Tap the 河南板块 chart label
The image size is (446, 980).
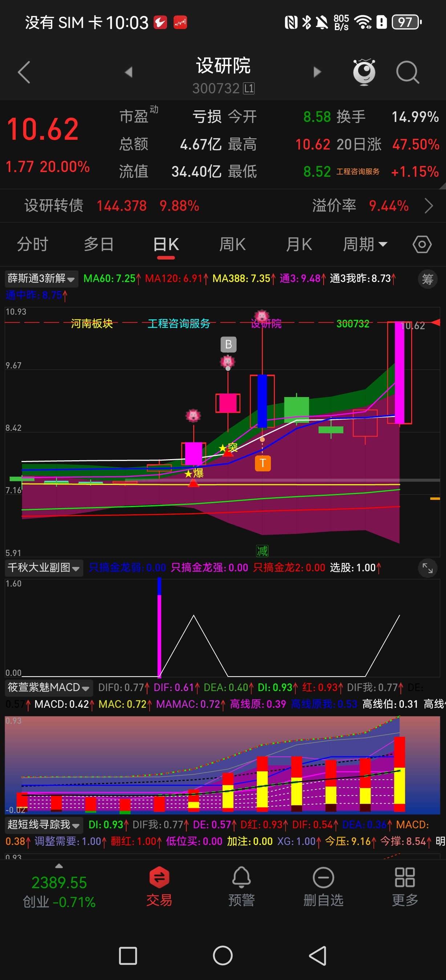pos(92,323)
